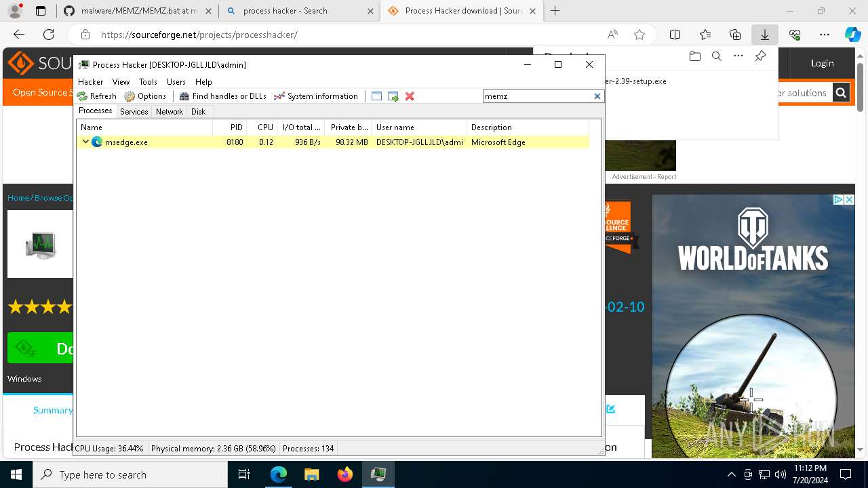Viewport: 868px width, 488px height.
Task: Select the msedge.exe process row
Action: [332, 142]
